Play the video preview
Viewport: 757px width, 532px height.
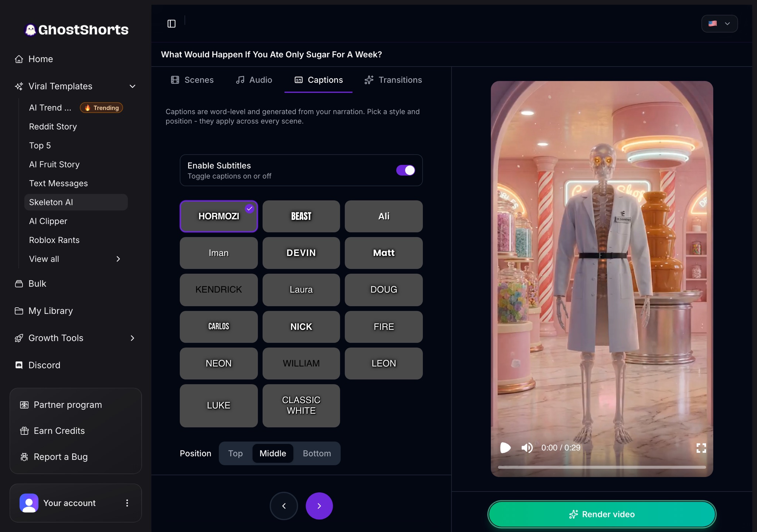[x=505, y=448]
